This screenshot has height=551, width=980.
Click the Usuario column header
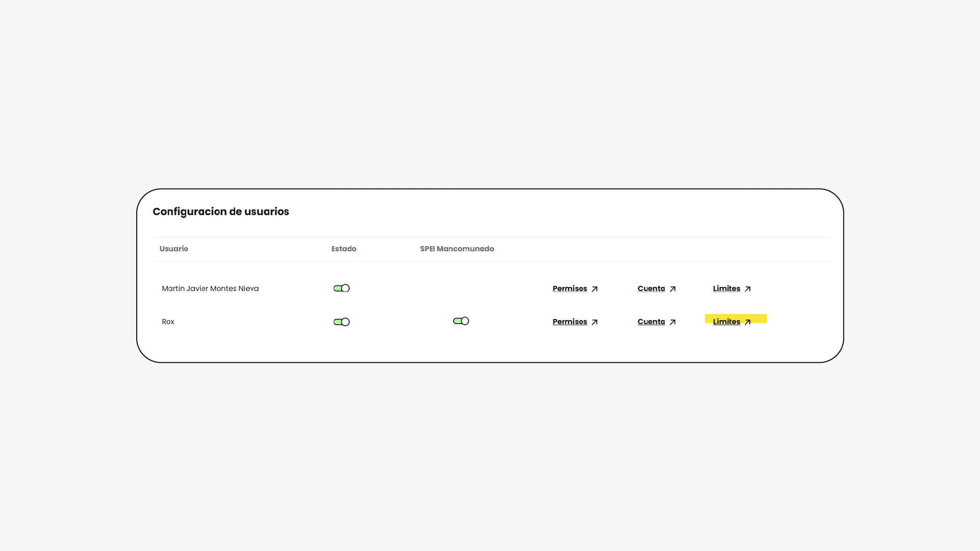pos(173,249)
